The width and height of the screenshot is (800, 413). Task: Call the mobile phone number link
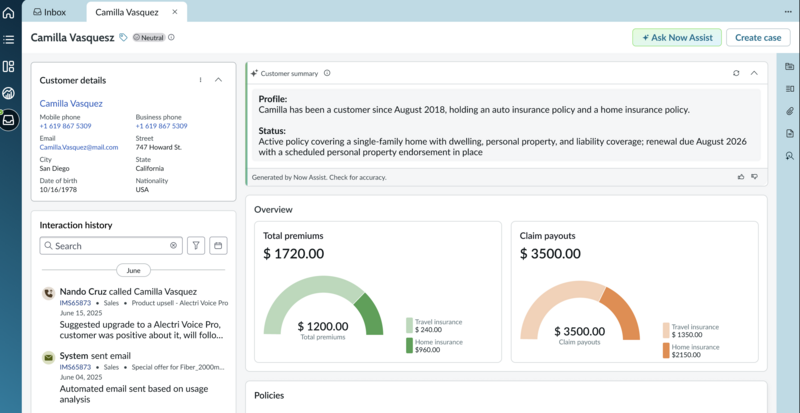tap(65, 126)
